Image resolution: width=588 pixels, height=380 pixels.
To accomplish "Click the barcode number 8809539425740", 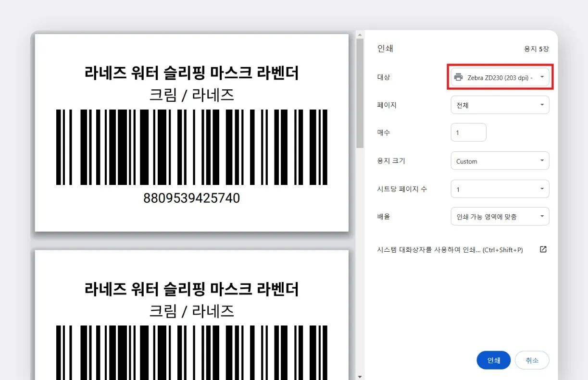I will [x=192, y=198].
